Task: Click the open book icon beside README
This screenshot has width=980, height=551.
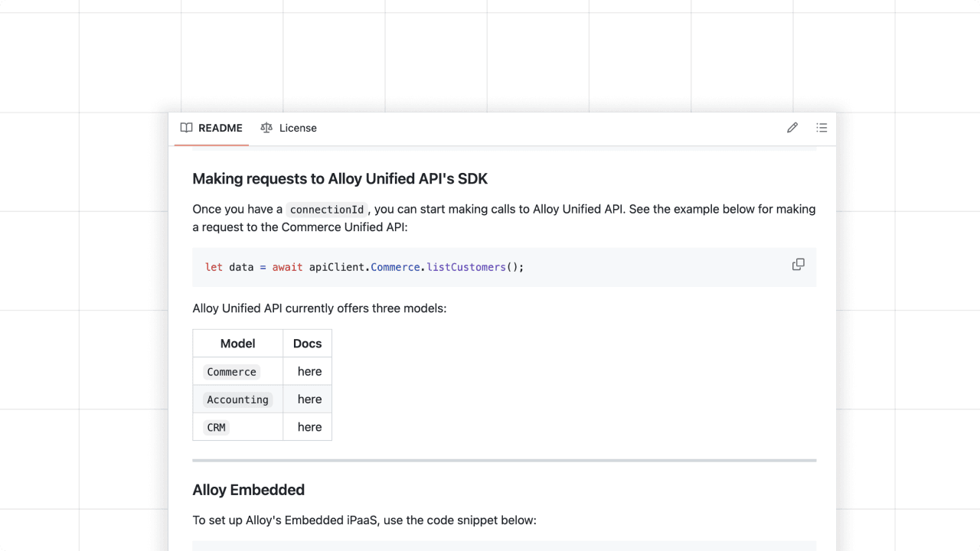Action: 186,128
